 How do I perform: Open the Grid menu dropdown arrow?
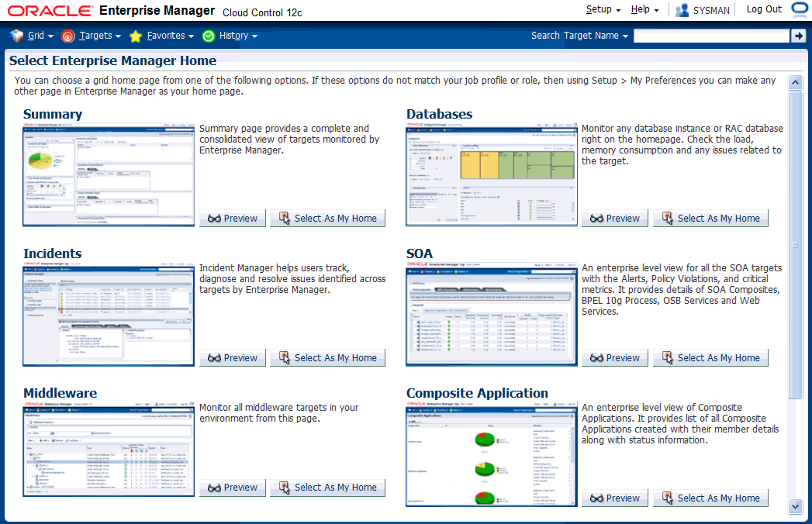[x=50, y=36]
